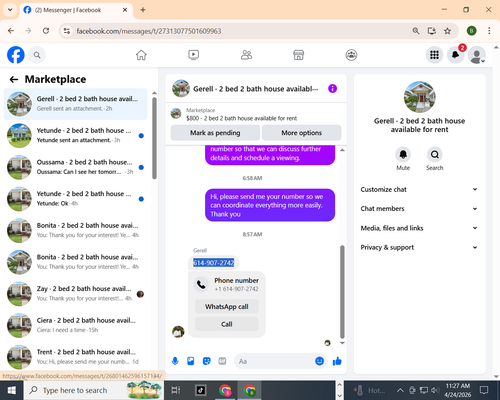500x400 pixels.
Task: Open TikTok app from the taskbar
Action: point(201,390)
